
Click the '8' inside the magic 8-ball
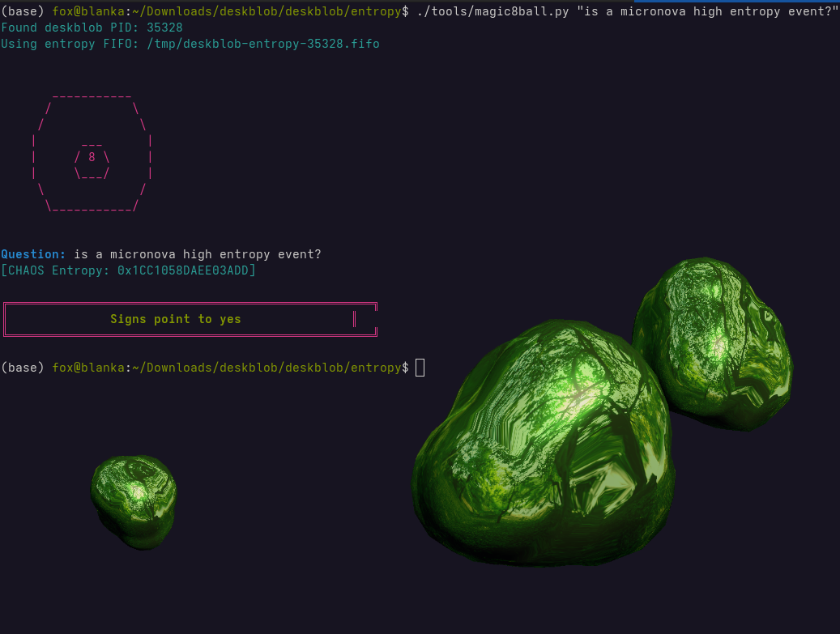pyautogui.click(x=92, y=156)
